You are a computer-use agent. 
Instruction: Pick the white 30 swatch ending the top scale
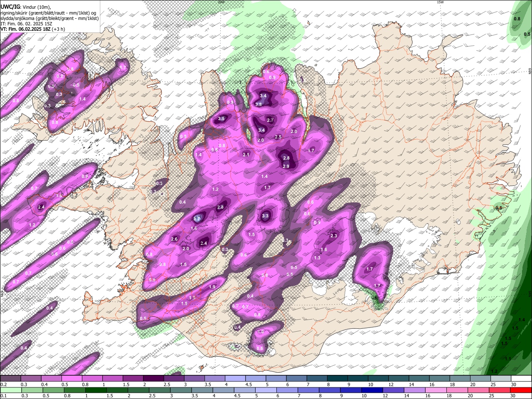(522, 379)
